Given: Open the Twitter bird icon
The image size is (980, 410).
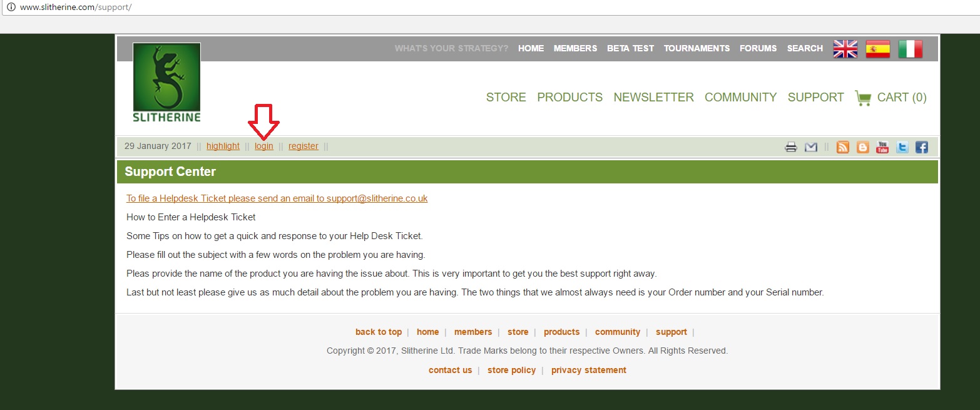Looking at the screenshot, I should pos(902,147).
